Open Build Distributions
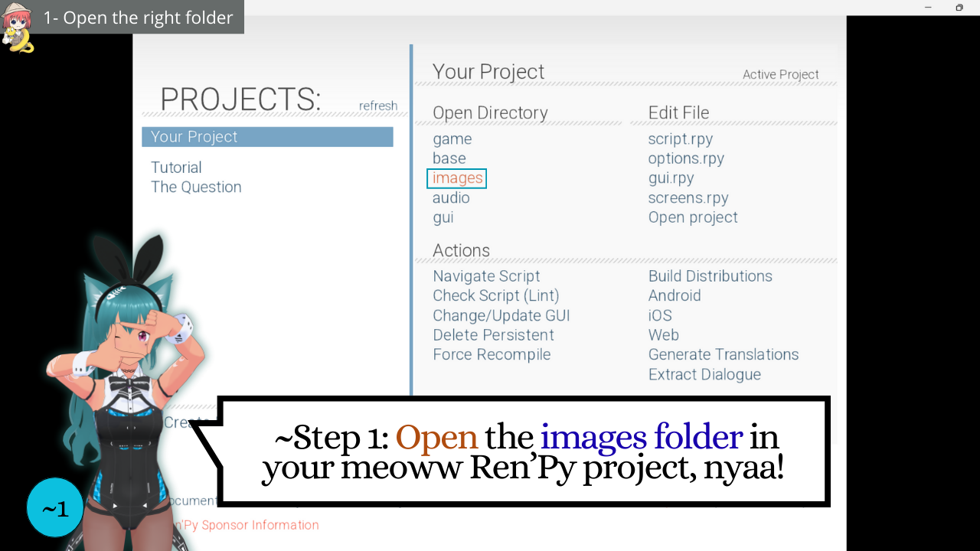This screenshot has width=980, height=551. pyautogui.click(x=710, y=276)
